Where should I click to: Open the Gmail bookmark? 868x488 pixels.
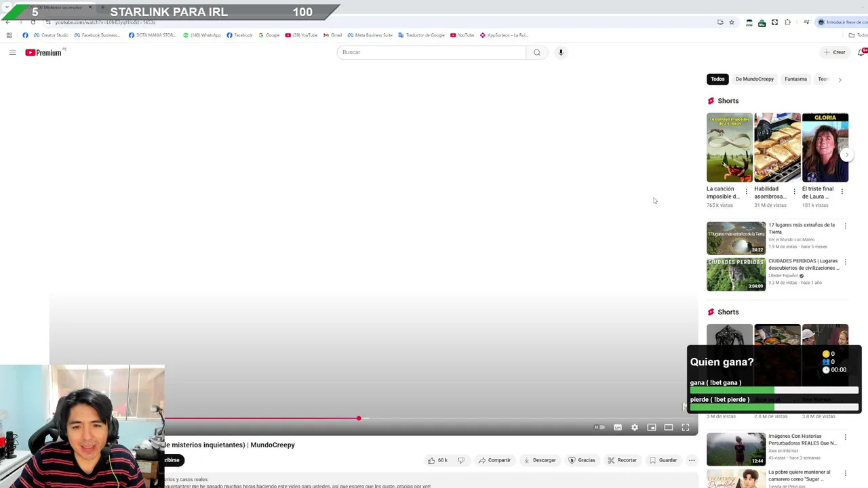332,35
